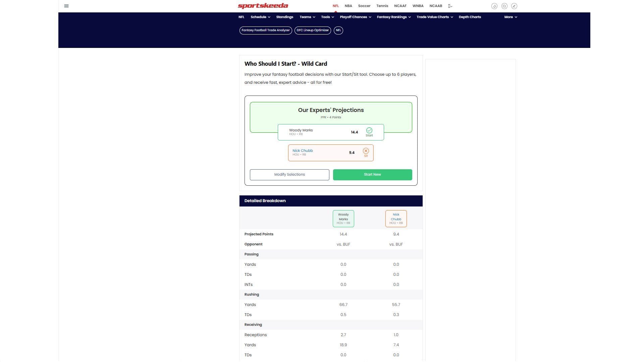Select Nick Chubb player link
Viewport: 644px width, 362px height.
tap(303, 151)
